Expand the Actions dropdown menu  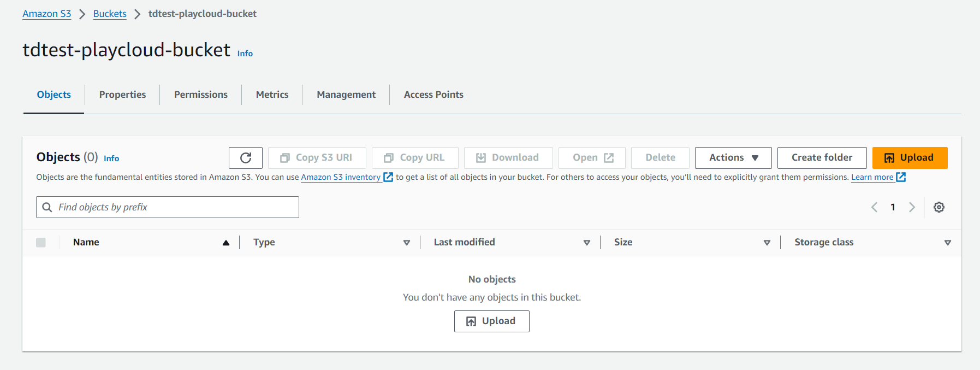pos(733,158)
